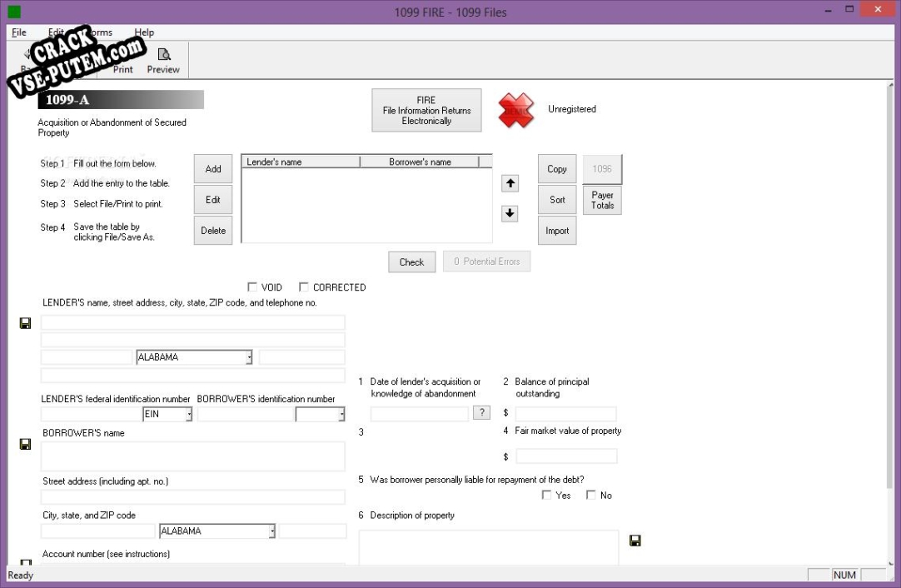Screen dimensions: 901x588
Task: Click the save icon beside Description of property
Action: coord(635,541)
